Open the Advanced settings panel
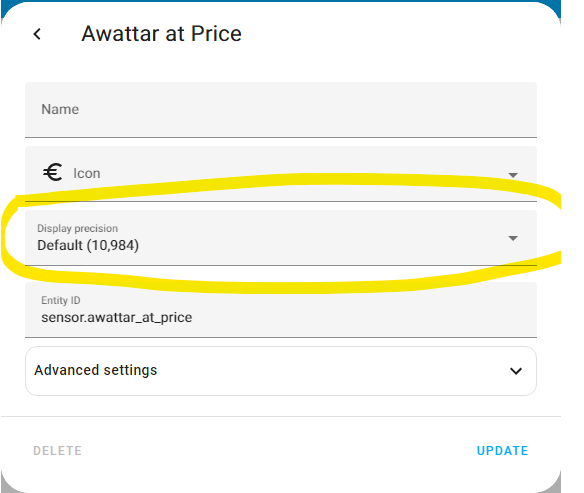Screen dimensions: 584x493 coord(281,371)
